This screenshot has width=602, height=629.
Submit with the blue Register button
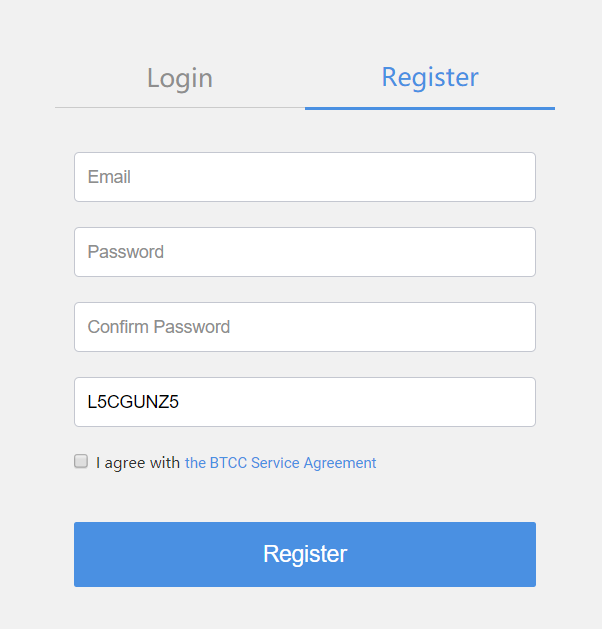[305, 554]
